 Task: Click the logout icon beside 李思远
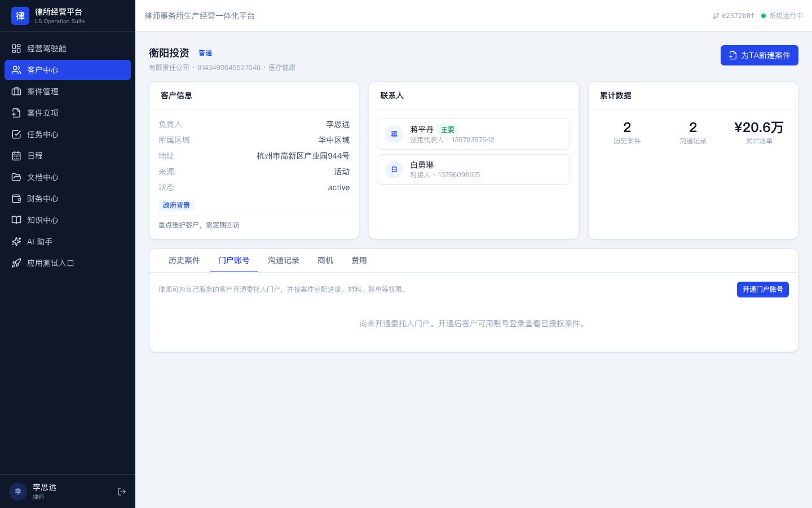coord(122,492)
